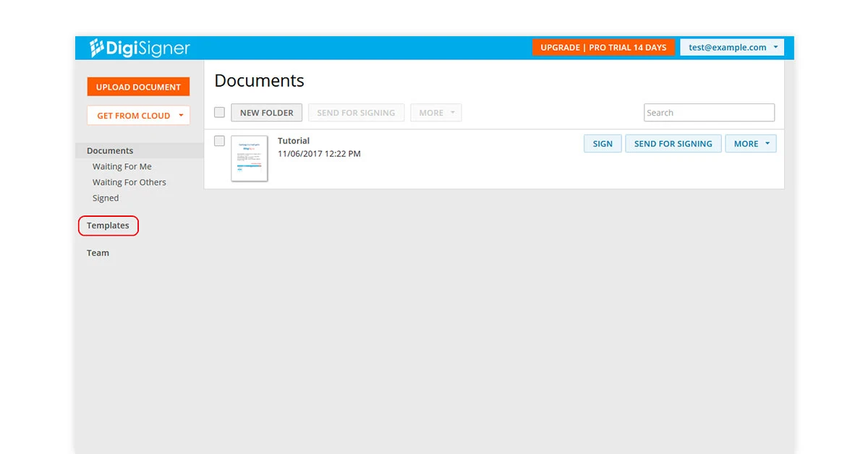The width and height of the screenshot is (868, 454).
Task: Click inside the Search field
Action: [x=709, y=112]
